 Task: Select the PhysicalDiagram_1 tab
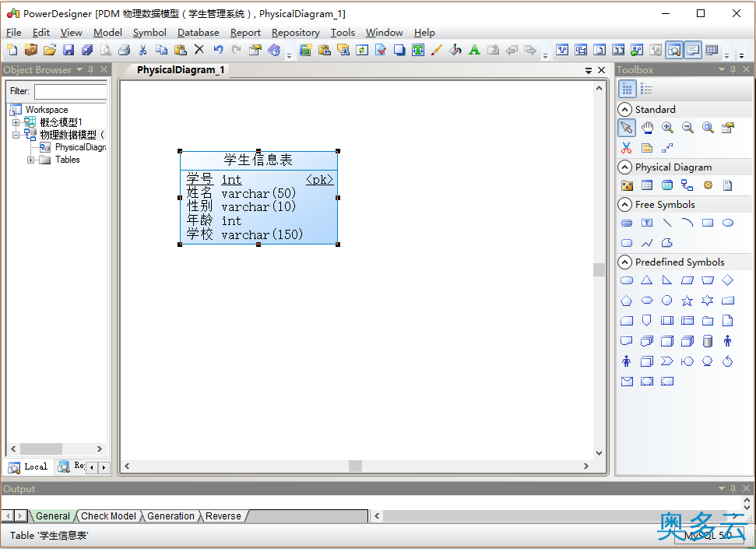181,70
